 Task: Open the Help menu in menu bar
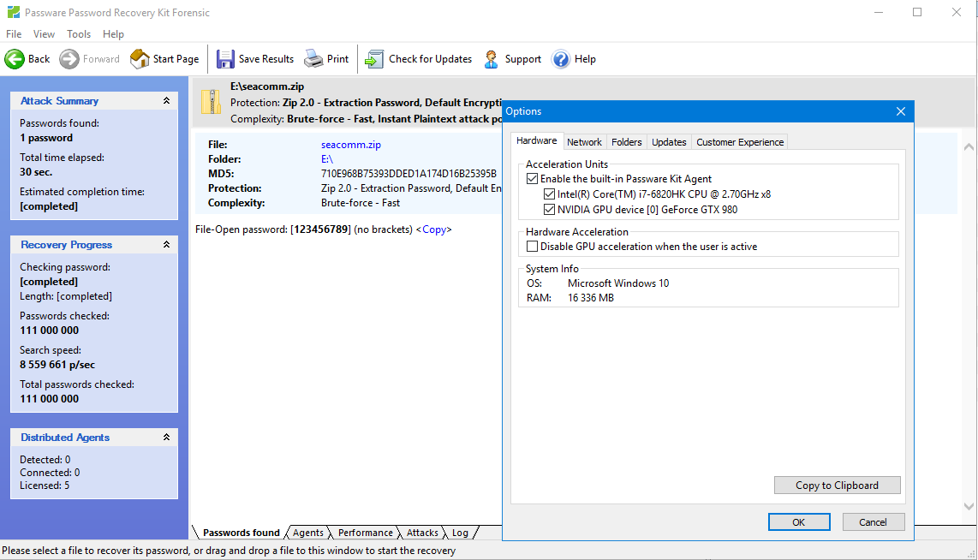click(x=113, y=34)
